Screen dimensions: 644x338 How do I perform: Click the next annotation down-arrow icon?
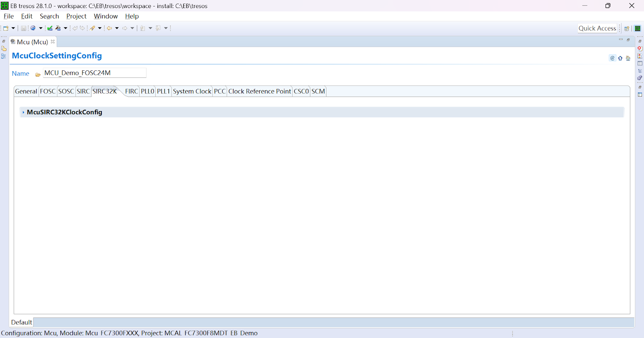point(142,28)
